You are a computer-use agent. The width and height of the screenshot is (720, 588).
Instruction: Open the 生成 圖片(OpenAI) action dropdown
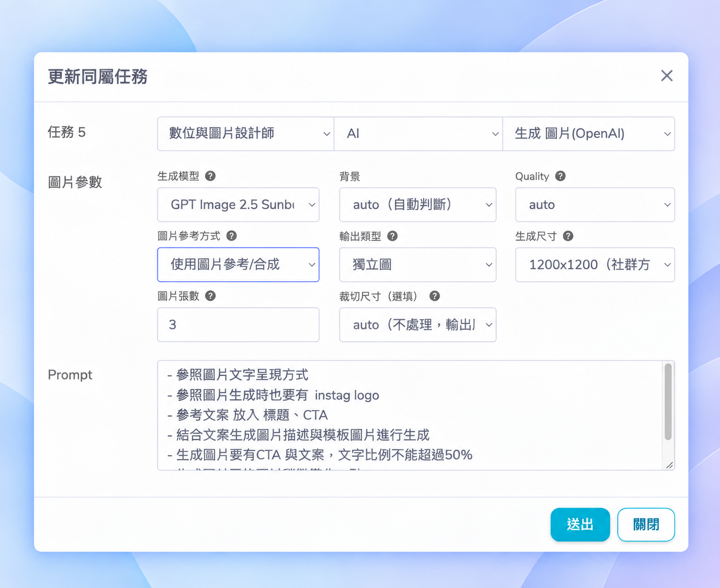pos(589,134)
